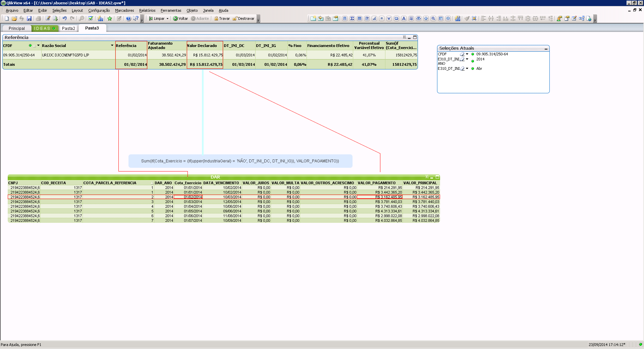Screen dimensions: 644x349
Task: Click the What's This help pointer icon
Action: (136, 18)
